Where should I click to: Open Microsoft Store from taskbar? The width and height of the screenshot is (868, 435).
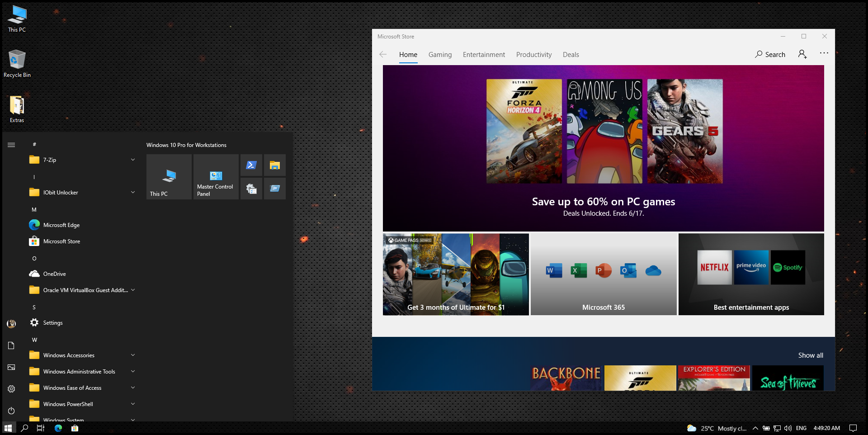[x=75, y=428]
